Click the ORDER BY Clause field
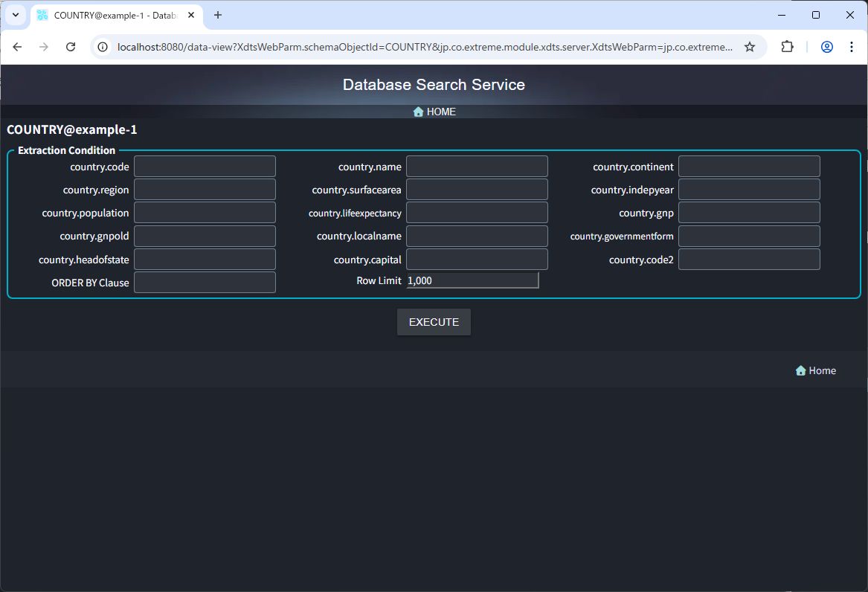The height and width of the screenshot is (592, 868). (205, 283)
